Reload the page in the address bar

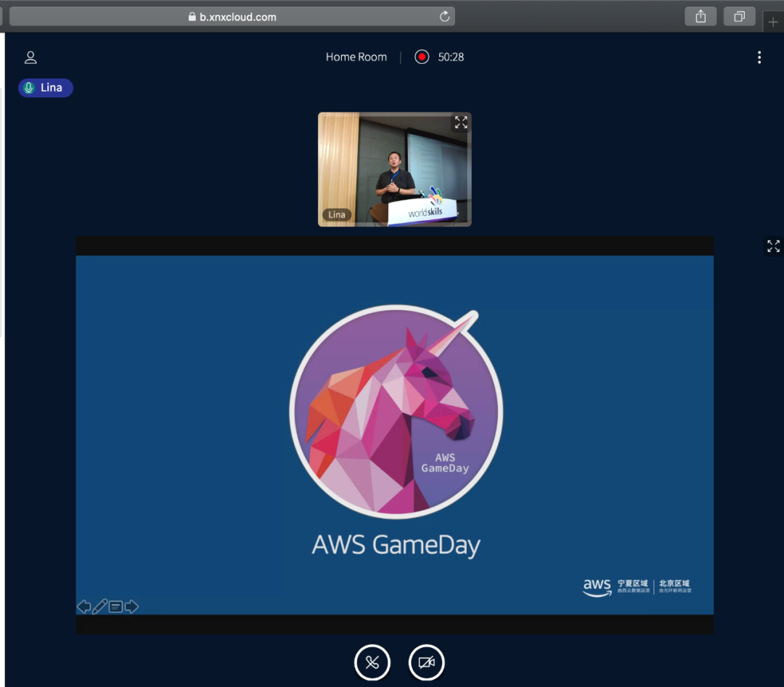click(x=444, y=17)
